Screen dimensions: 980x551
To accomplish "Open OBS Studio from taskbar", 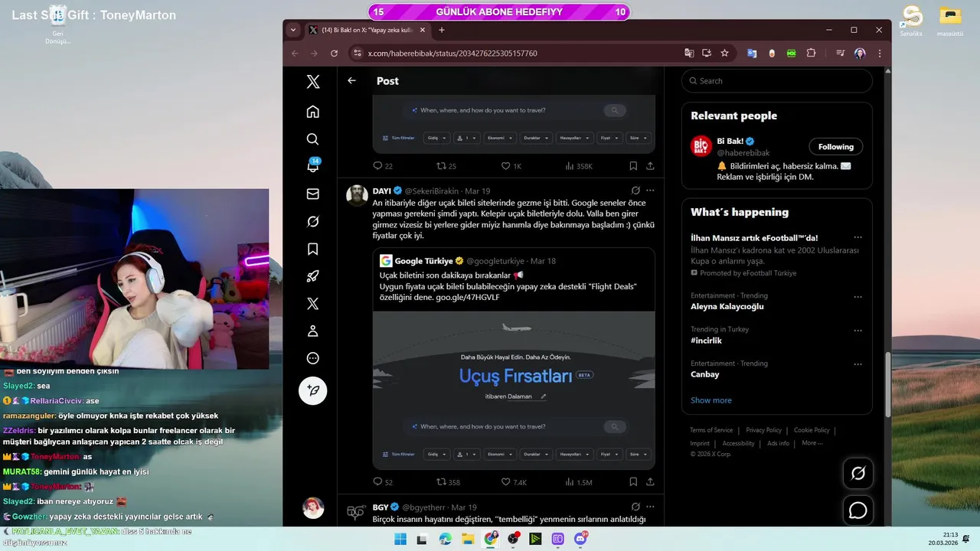I will [x=513, y=539].
